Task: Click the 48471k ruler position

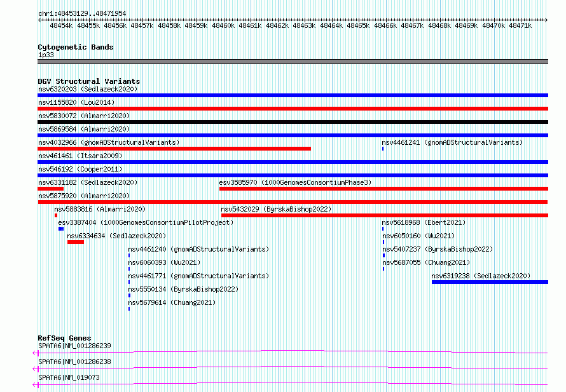Action: 520,25
